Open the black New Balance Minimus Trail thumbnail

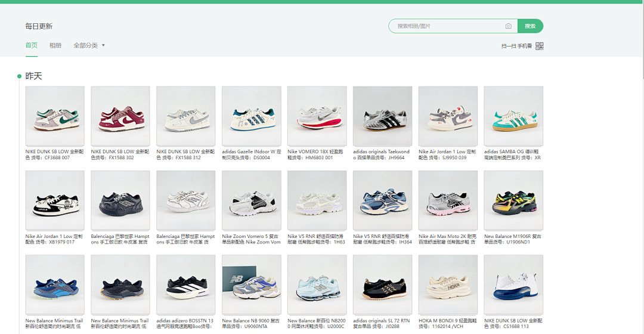pyautogui.click(x=120, y=284)
